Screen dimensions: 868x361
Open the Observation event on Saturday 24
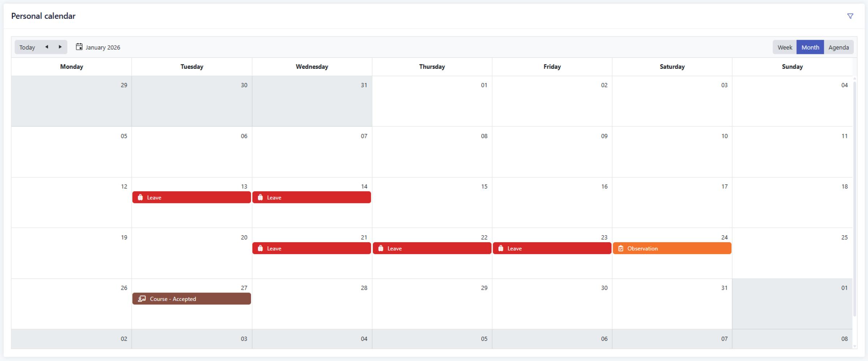tap(672, 248)
